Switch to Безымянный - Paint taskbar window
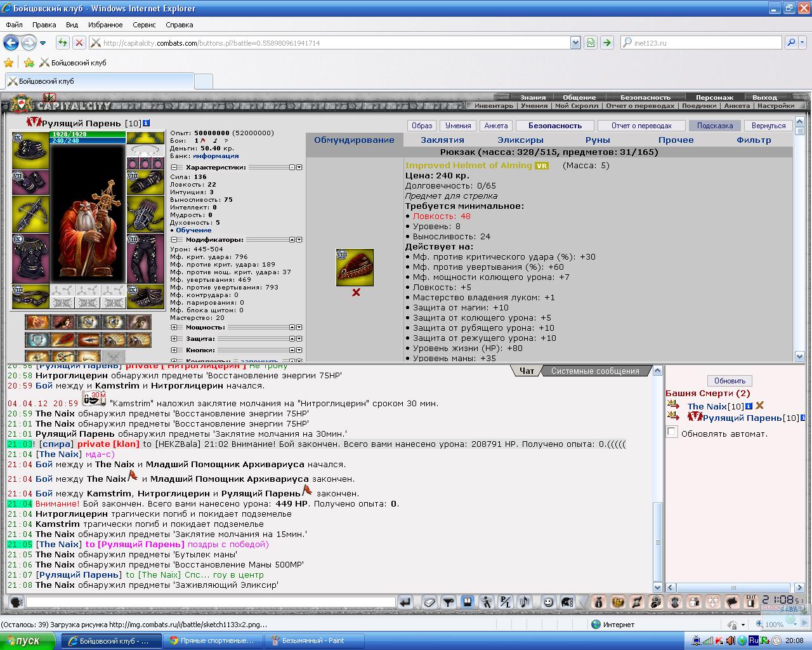The height and width of the screenshot is (650, 812). point(316,640)
